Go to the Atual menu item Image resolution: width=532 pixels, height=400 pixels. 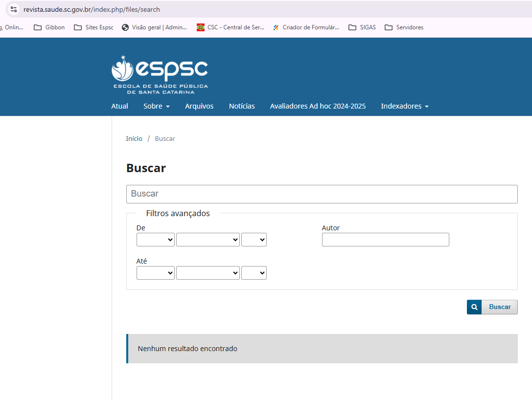119,106
